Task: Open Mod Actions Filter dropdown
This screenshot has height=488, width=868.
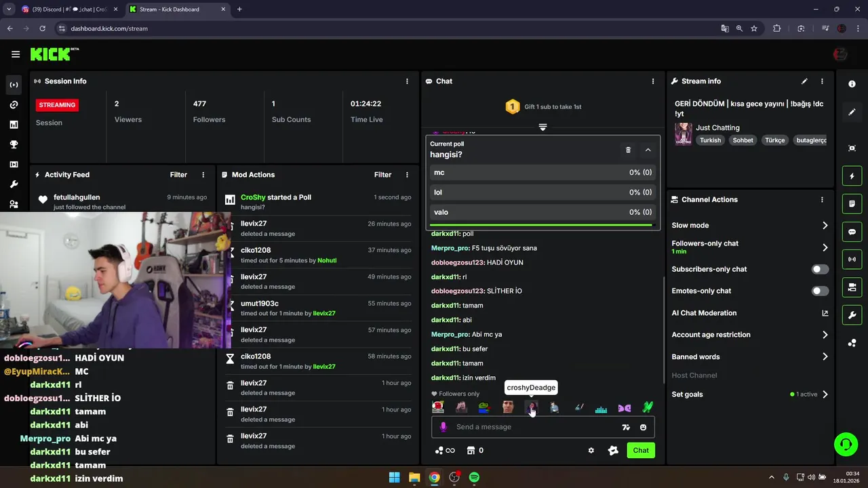Action: coord(382,175)
